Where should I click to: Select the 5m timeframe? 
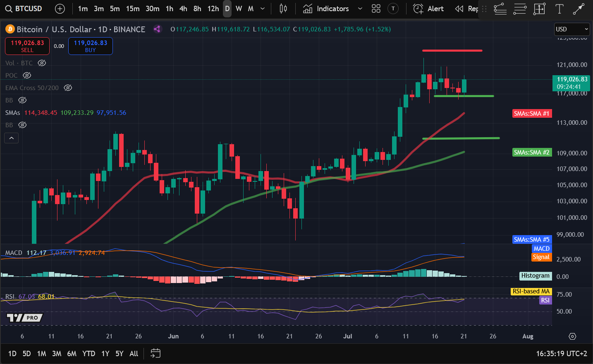115,9
